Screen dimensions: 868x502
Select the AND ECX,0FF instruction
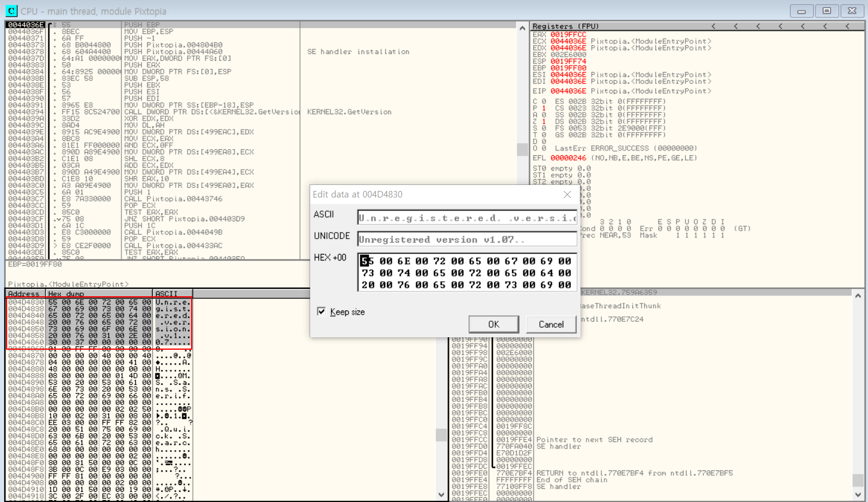click(x=151, y=145)
